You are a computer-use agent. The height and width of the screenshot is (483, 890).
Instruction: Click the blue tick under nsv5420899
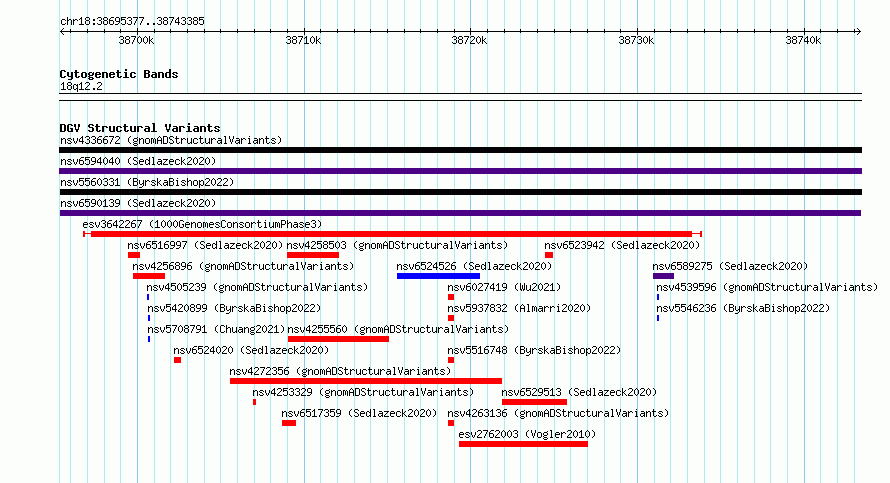(149, 318)
